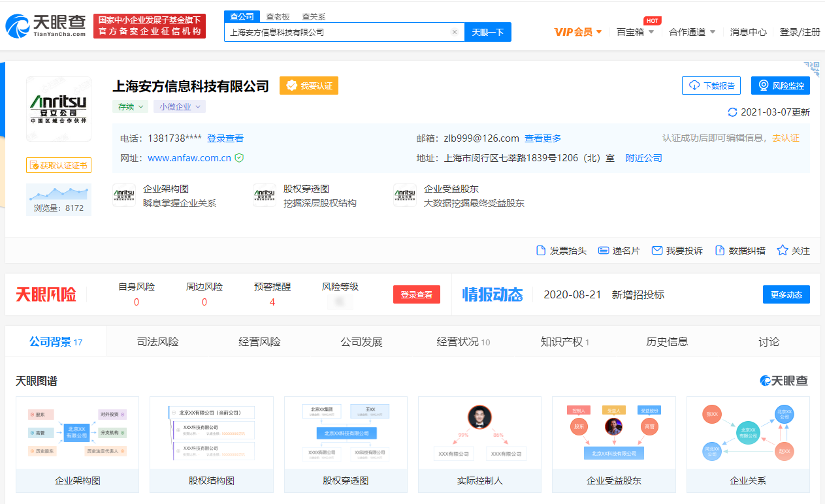Click the 浏览量 8172 chart

click(x=59, y=200)
